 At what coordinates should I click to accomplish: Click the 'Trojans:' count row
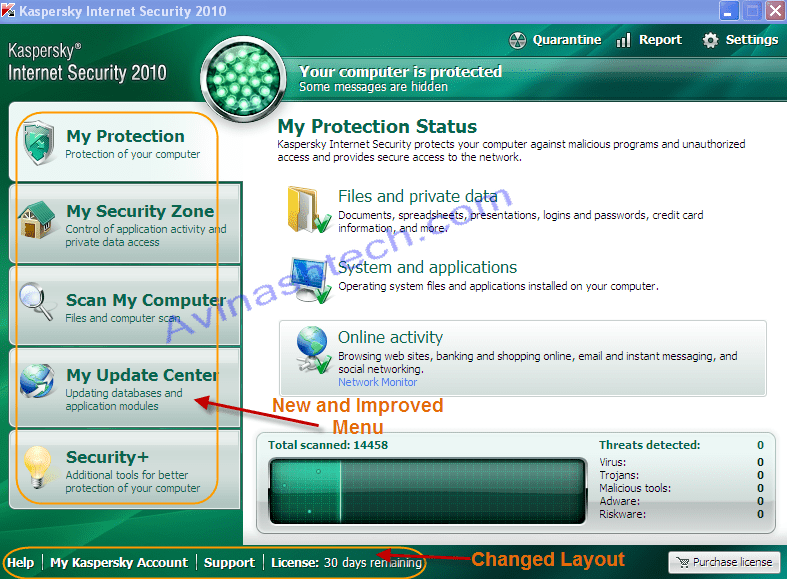tap(682, 475)
